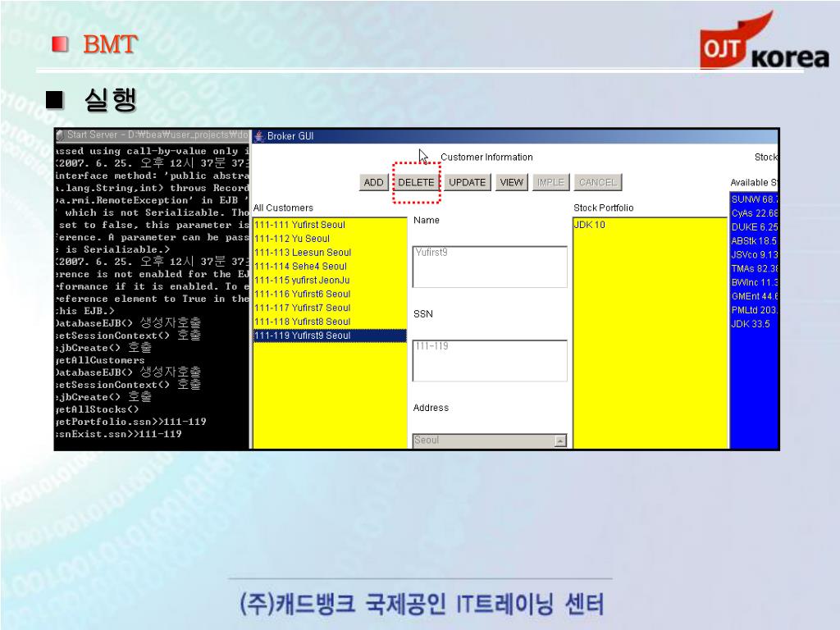The image size is (840, 630).
Task: Click the VIEW button
Action: pyautogui.click(x=511, y=182)
